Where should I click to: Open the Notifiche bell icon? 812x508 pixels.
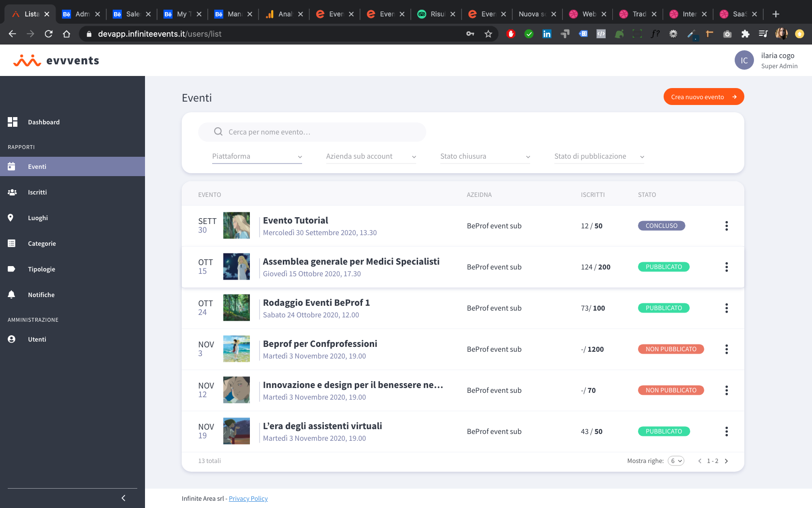tap(12, 295)
